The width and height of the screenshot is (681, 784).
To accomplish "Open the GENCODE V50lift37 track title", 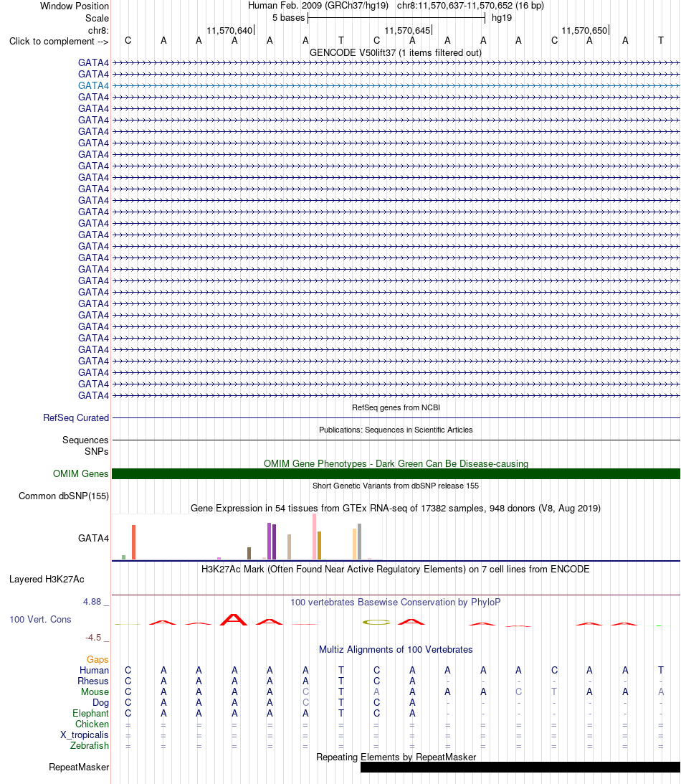I will [396, 52].
